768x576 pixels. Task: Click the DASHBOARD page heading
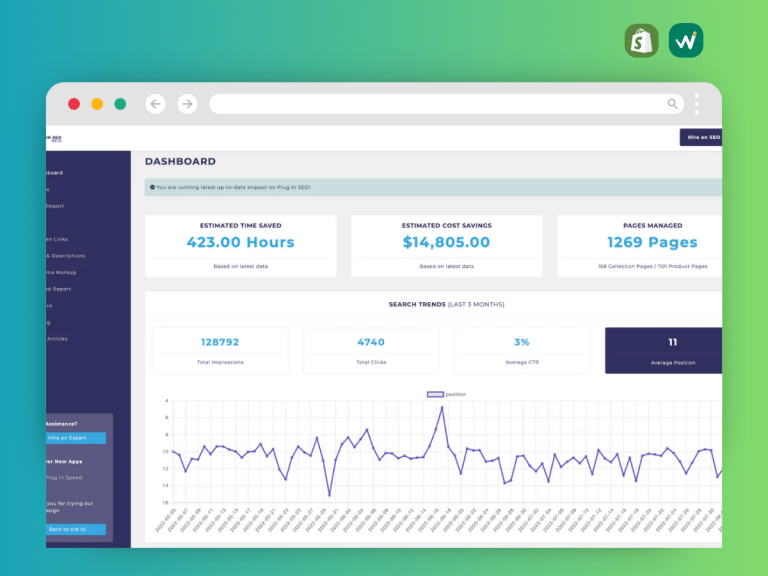[x=180, y=161]
